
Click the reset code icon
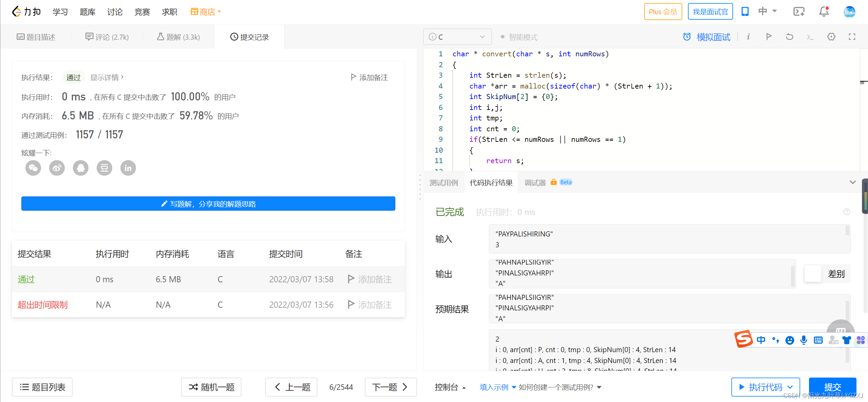point(789,37)
